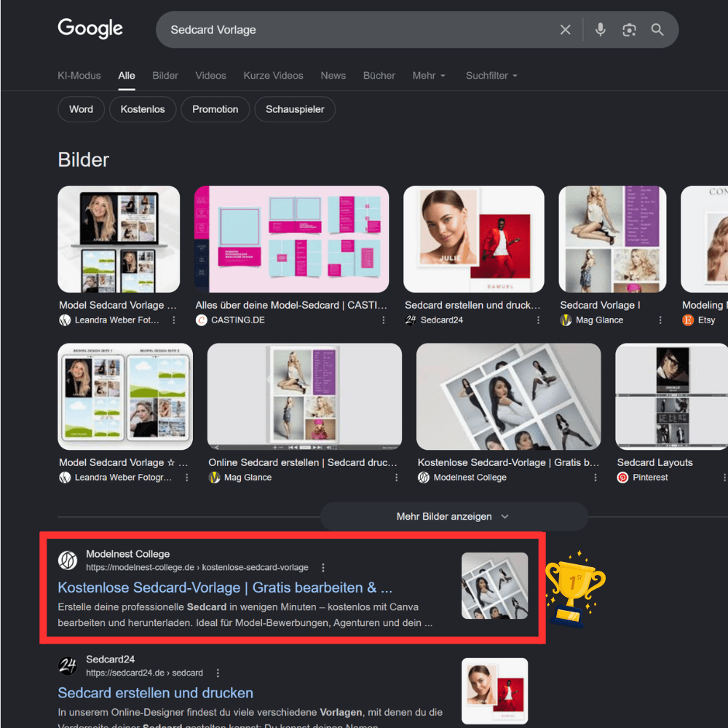The height and width of the screenshot is (728, 728).
Task: Open Sedcard erstellen und drucken result link
Action: click(155, 693)
